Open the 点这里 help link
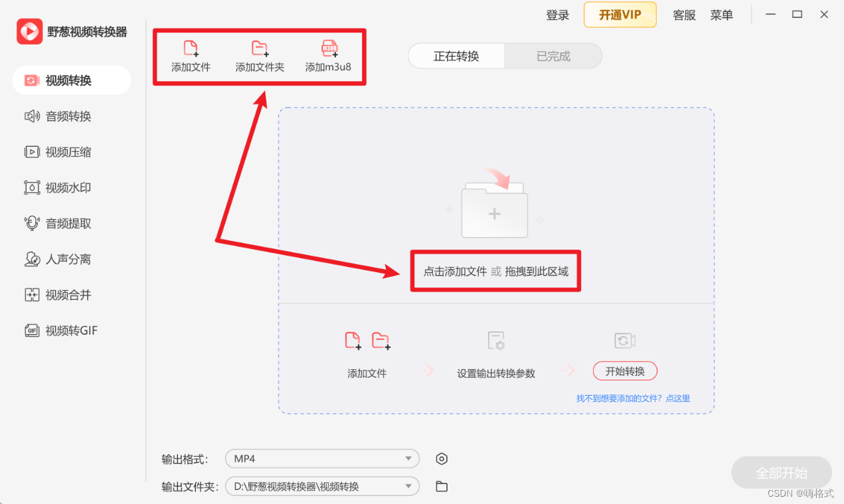Screen dimensions: 844x504 pos(677,398)
